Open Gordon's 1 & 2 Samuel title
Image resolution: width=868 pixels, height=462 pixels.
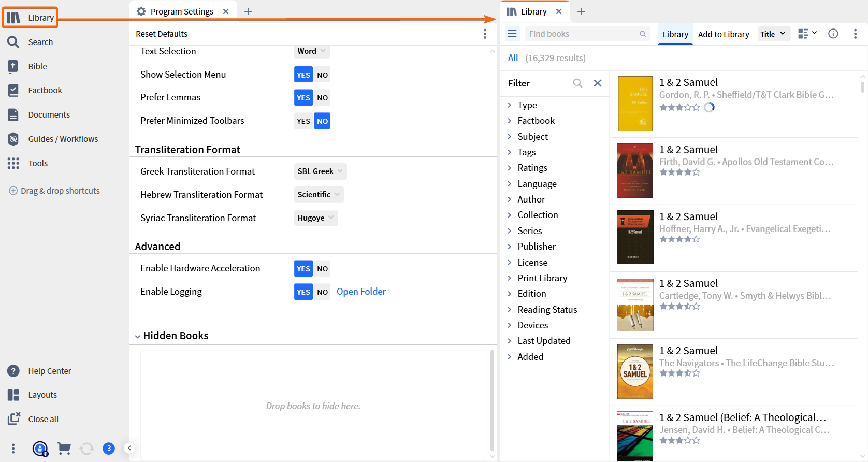[x=688, y=82]
